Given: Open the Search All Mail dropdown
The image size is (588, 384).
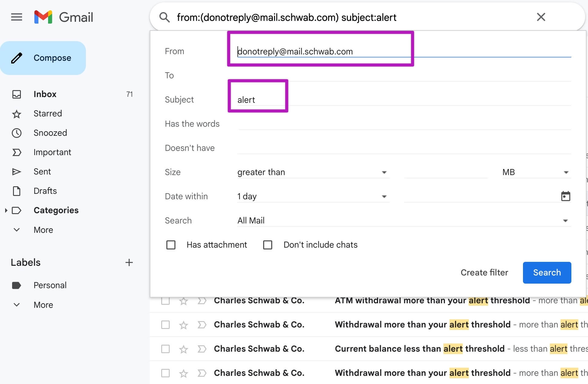Looking at the screenshot, I should [404, 220].
